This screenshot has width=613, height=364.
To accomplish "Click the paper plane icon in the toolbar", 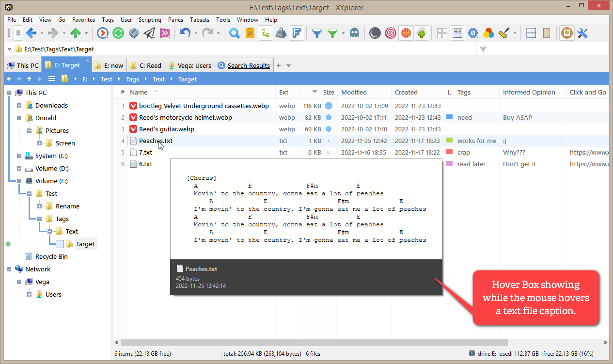I will 150,33.
